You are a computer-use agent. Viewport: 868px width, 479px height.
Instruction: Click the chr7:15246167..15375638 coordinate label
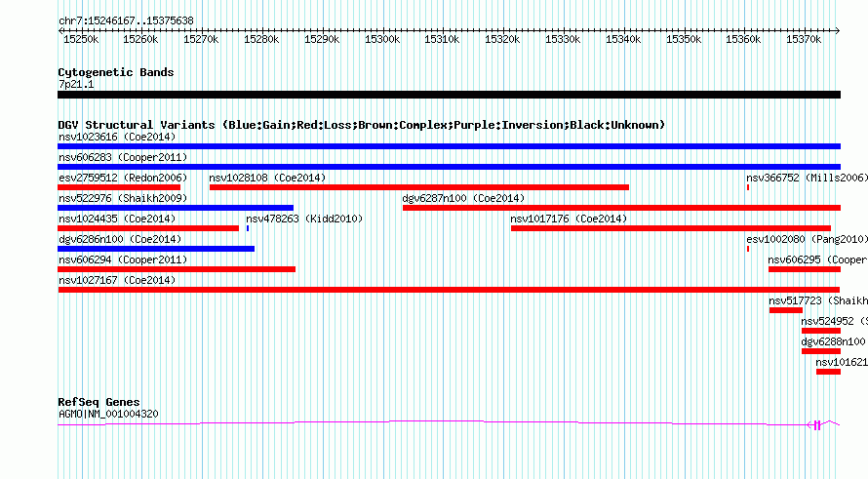click(126, 21)
